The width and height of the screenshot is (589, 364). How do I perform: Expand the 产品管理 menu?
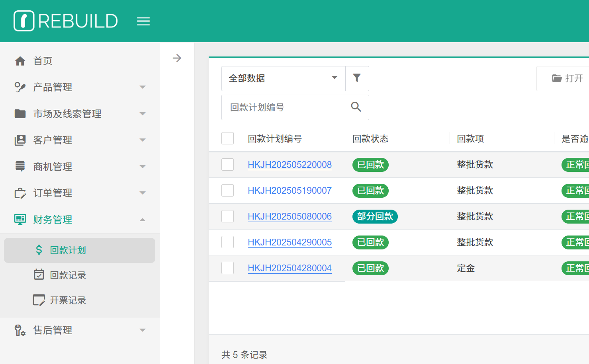80,87
